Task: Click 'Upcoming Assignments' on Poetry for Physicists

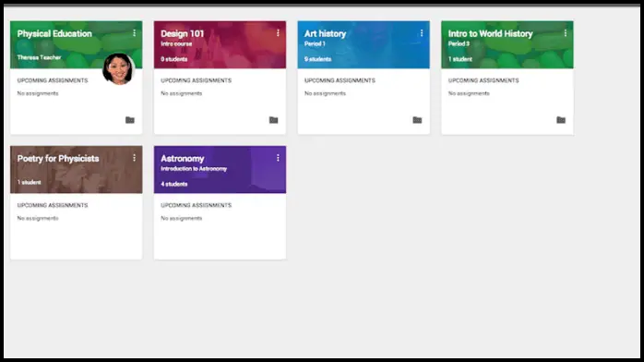Action: tap(53, 205)
